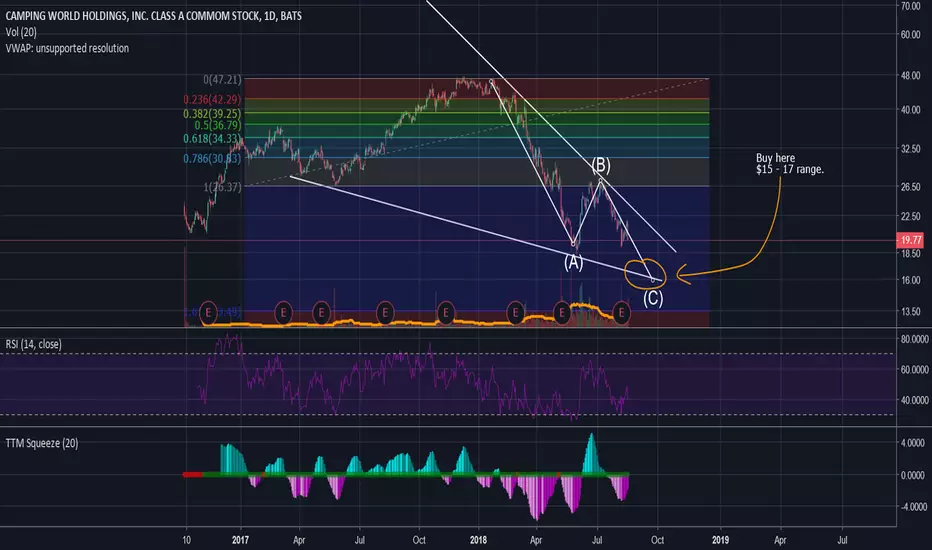Click the 2017 label on time axis

click(x=240, y=540)
